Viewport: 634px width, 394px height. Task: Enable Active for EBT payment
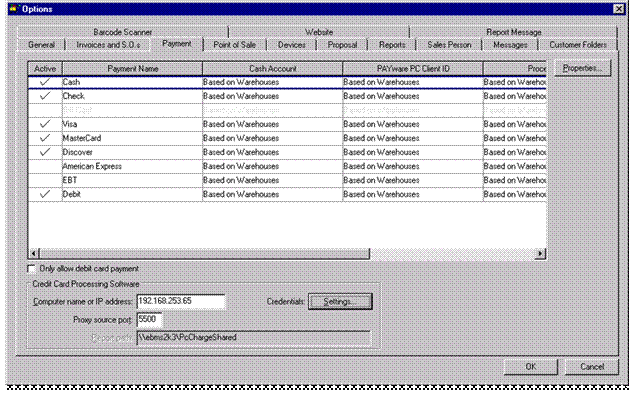pos(45,180)
